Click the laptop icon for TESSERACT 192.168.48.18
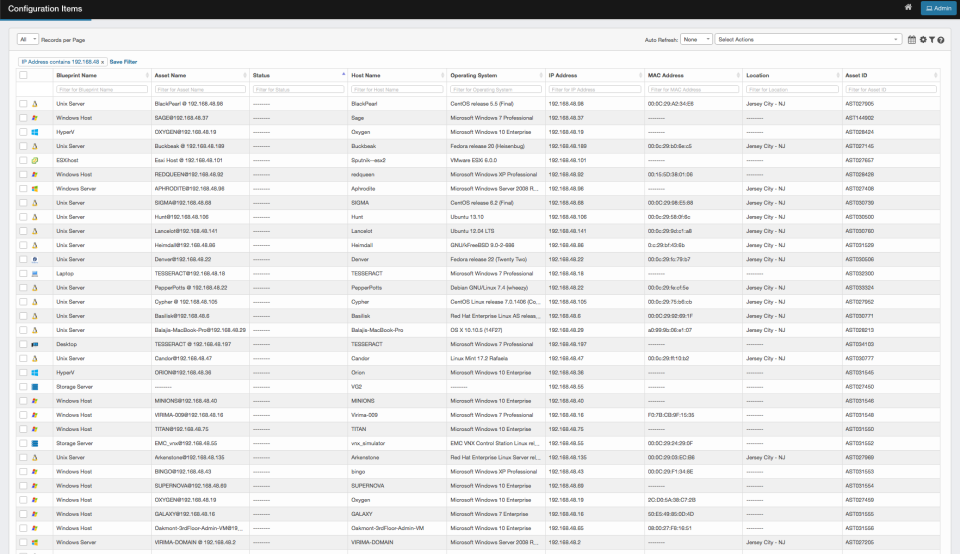Image resolution: width=960 pixels, height=554 pixels. 35,274
